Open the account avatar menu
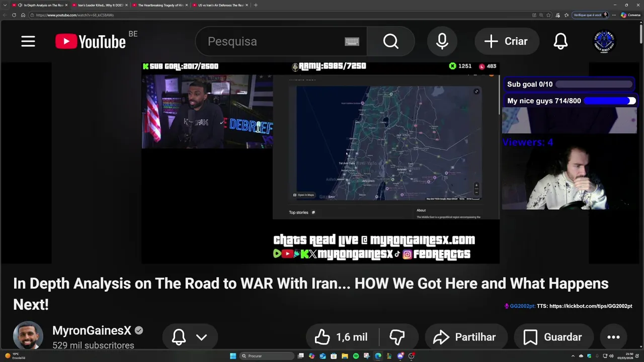This screenshot has width=644, height=362. 604,41
